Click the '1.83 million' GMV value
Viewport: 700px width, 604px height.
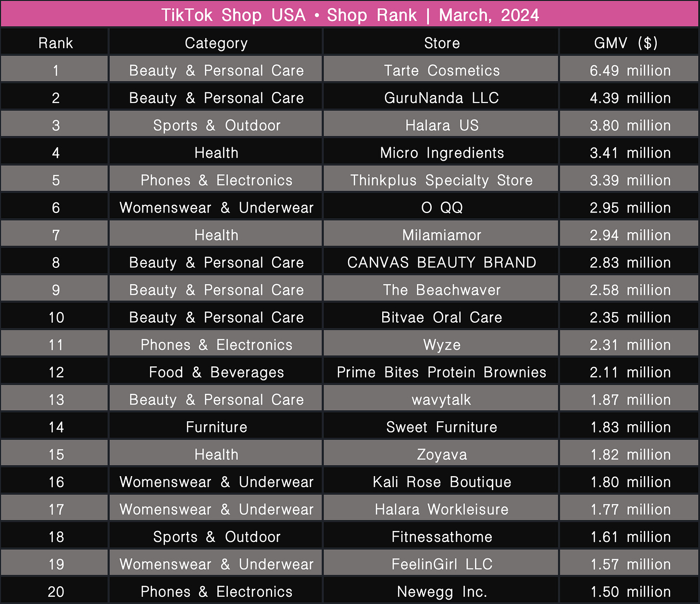630,427
